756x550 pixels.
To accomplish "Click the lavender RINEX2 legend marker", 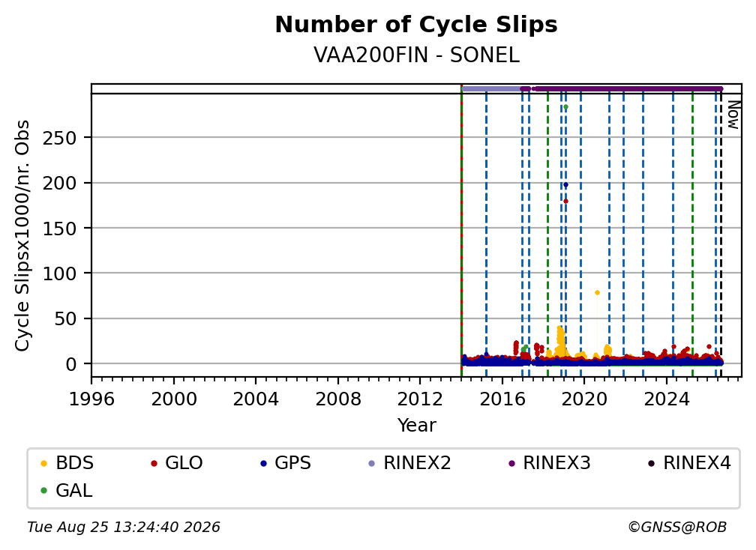I will pos(372,464).
